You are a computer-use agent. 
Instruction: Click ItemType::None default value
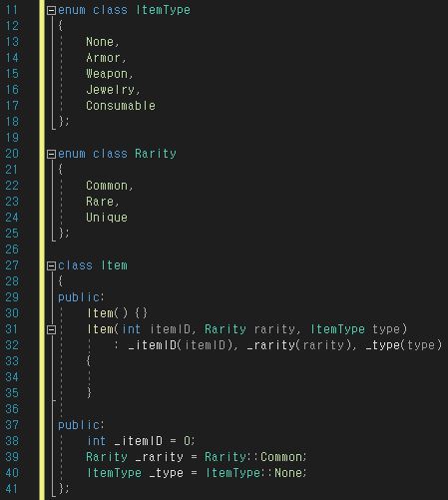click(253, 473)
